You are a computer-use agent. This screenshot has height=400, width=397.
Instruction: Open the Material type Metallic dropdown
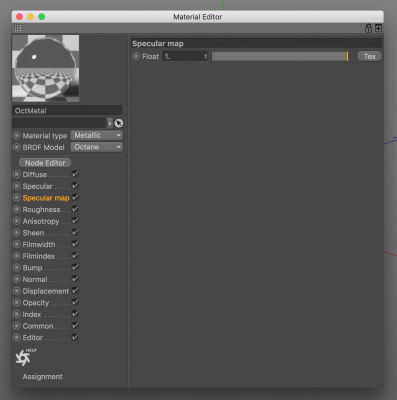97,135
